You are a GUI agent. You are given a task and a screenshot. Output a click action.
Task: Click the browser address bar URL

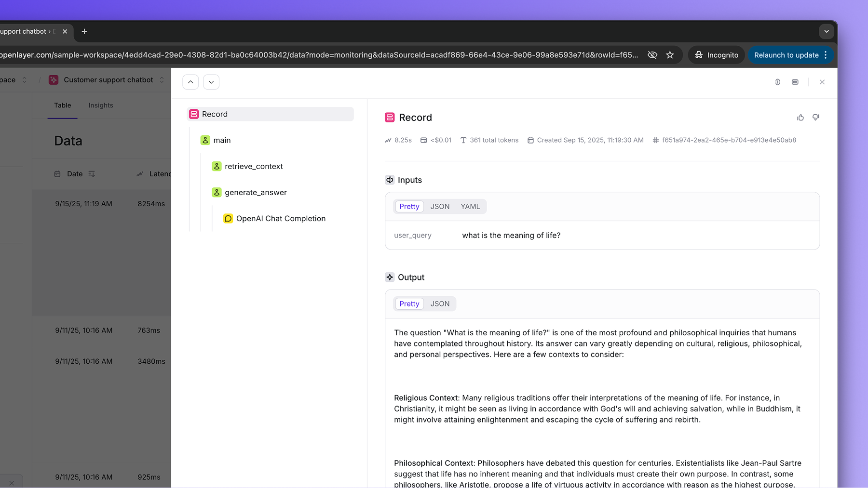pyautogui.click(x=319, y=55)
